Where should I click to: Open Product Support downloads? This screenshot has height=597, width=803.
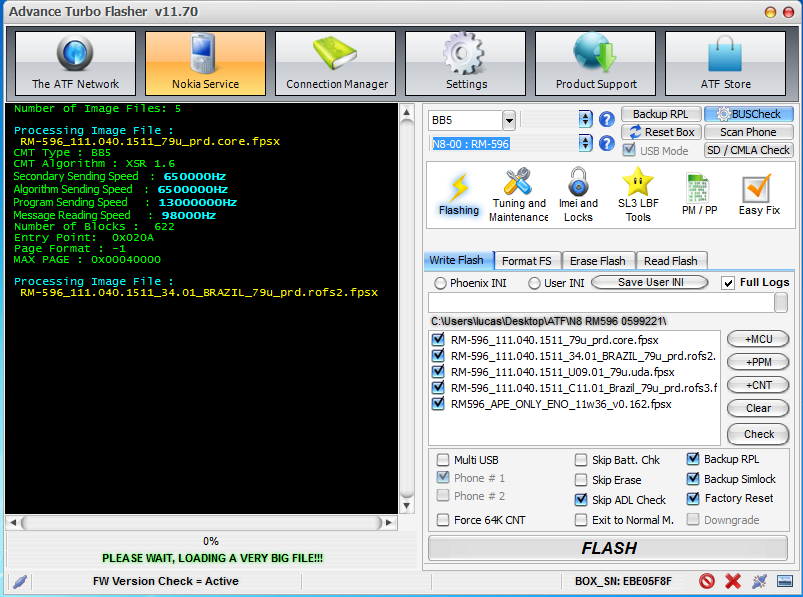point(596,63)
